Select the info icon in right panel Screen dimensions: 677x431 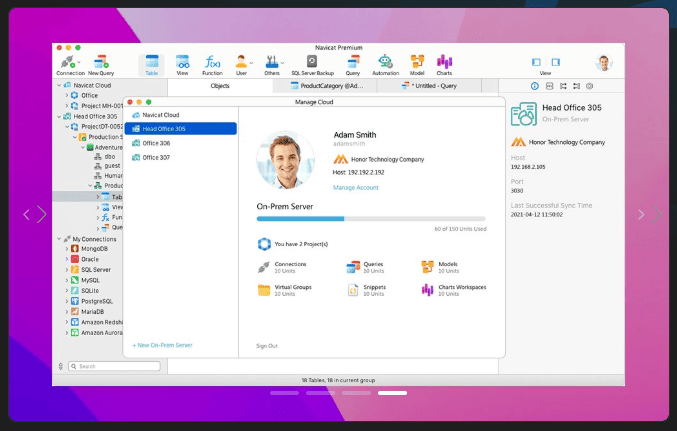click(x=535, y=86)
